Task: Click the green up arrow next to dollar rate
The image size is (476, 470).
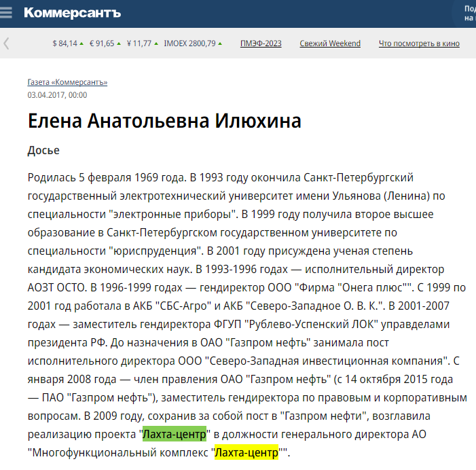Action: click(x=81, y=43)
